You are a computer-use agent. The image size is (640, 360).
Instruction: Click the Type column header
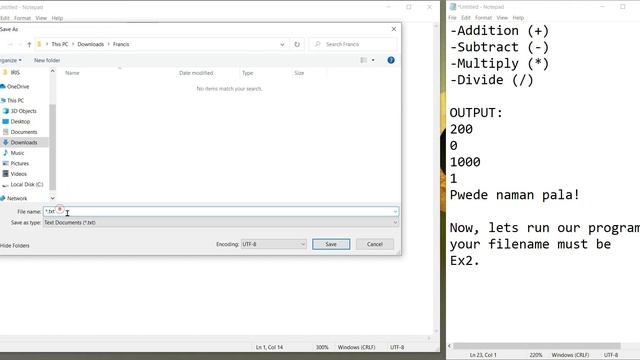point(247,73)
